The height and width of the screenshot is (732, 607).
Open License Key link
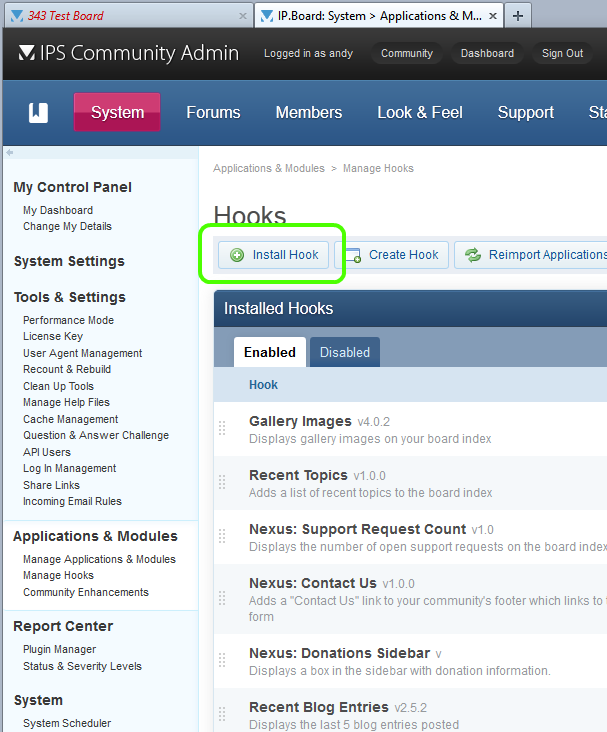(53, 337)
